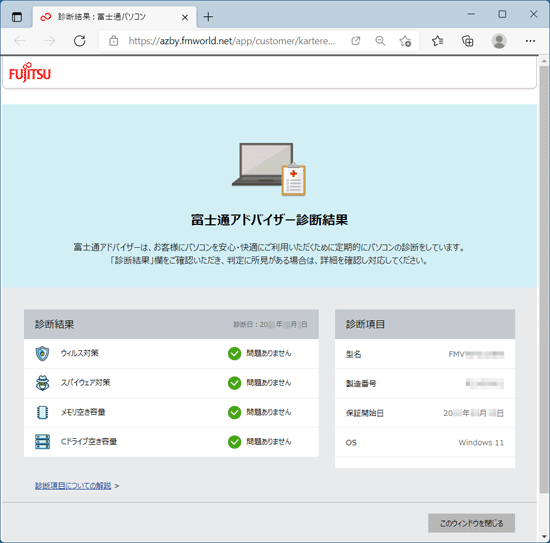Click the 診断項目 panel header
This screenshot has height=543, width=550.
coord(425,324)
